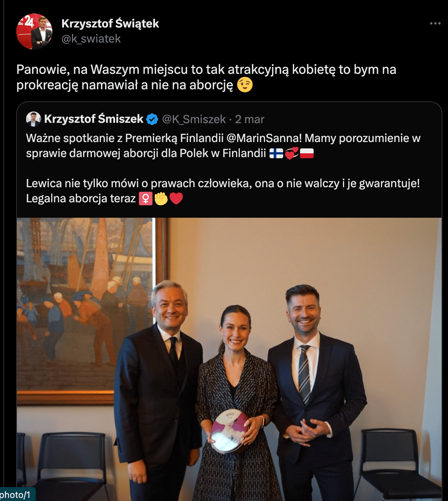Open the @k_swiatek handle

(91, 39)
